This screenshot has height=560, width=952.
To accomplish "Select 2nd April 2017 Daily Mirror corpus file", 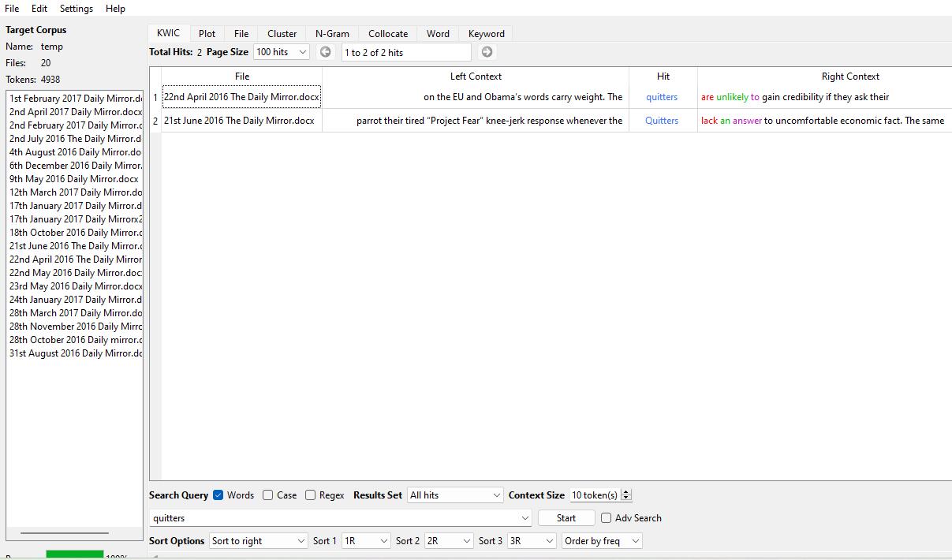I will [x=75, y=112].
